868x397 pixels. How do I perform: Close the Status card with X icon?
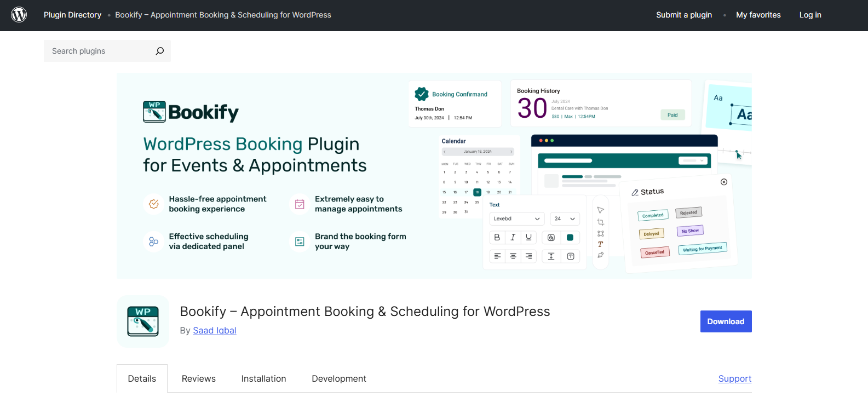pyautogui.click(x=724, y=182)
